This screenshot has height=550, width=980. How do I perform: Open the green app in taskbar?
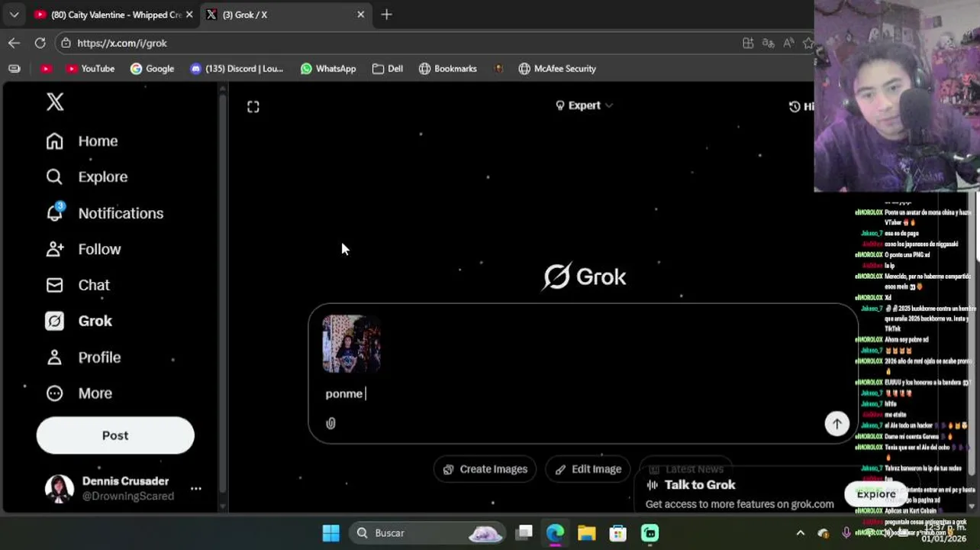650,533
